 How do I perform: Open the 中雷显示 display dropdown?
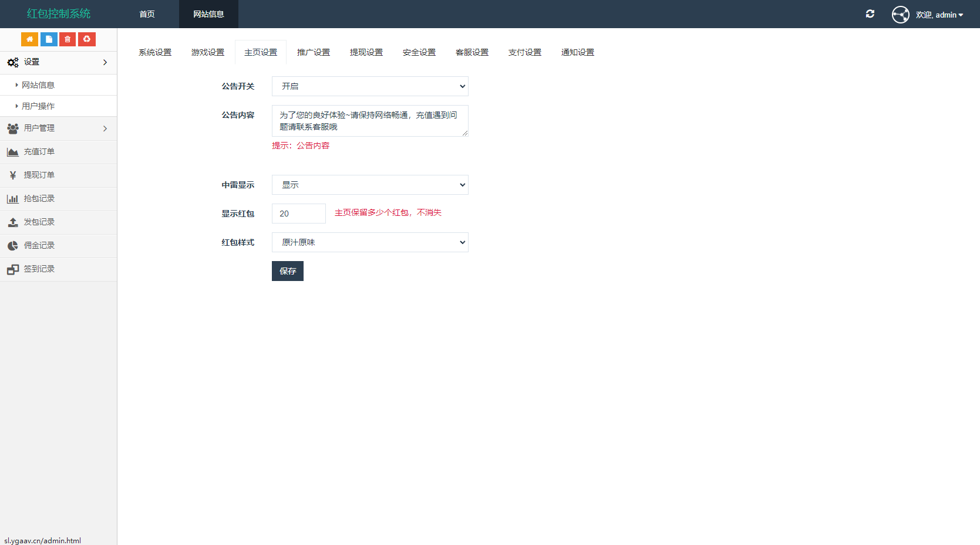[x=369, y=185]
